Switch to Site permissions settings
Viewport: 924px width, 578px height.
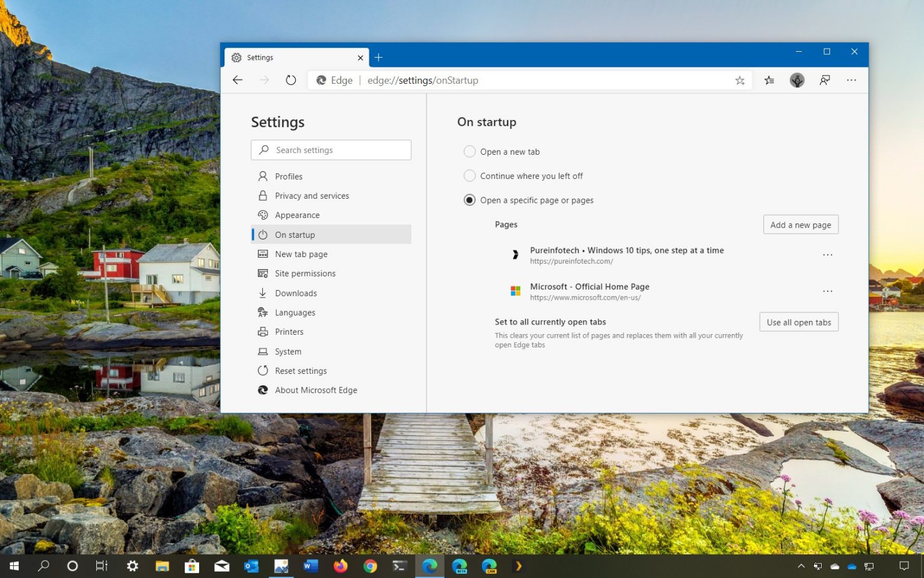point(305,273)
